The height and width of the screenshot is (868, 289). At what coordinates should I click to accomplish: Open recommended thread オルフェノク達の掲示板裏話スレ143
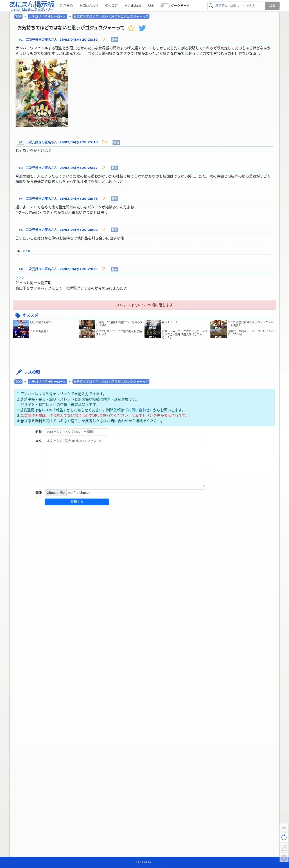(x=119, y=333)
